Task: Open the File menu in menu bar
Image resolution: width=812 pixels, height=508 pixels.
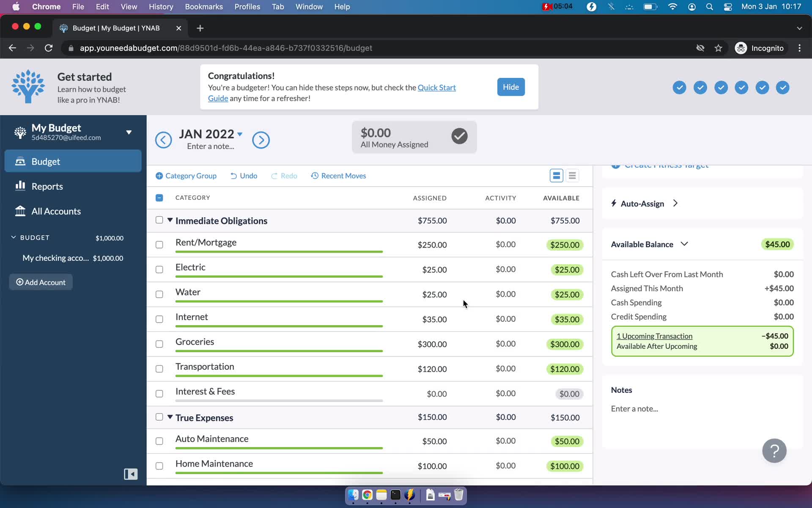Action: tap(78, 6)
